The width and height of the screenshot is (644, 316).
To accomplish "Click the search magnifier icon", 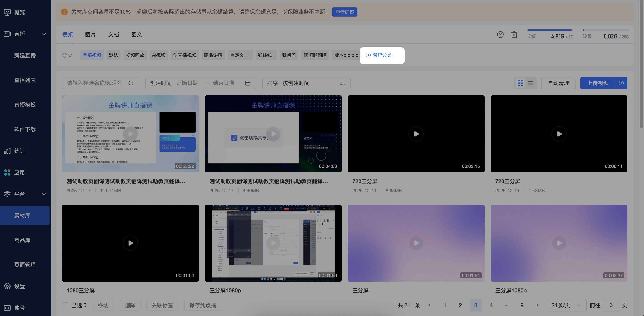I will 131,83.
